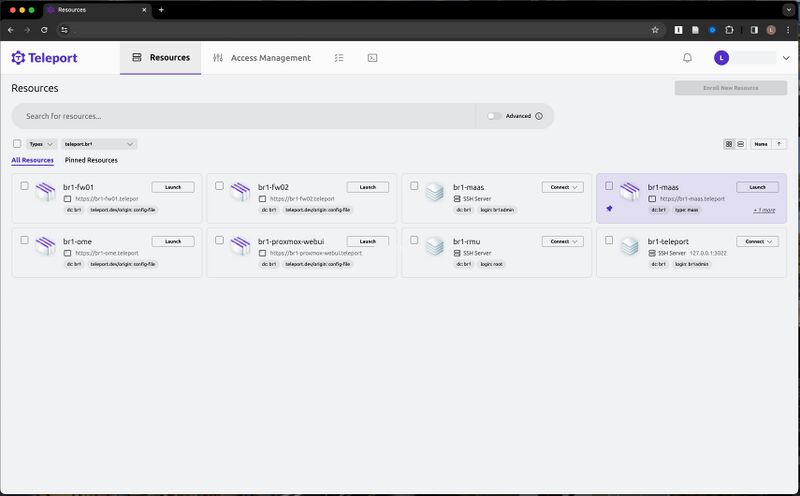Open the terminal console icon

tap(372, 58)
